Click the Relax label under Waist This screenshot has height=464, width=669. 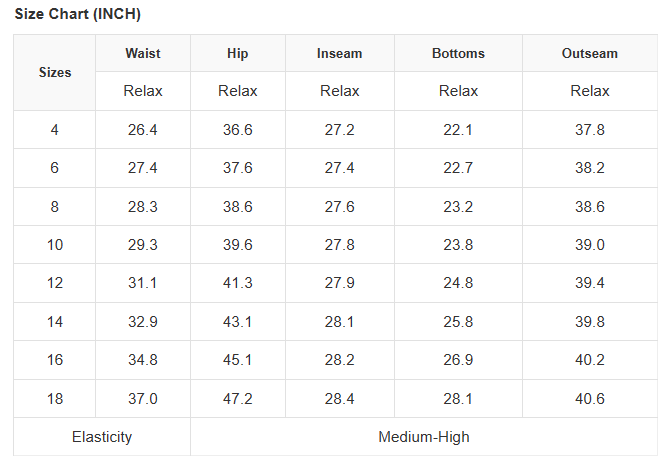pyautogui.click(x=143, y=91)
